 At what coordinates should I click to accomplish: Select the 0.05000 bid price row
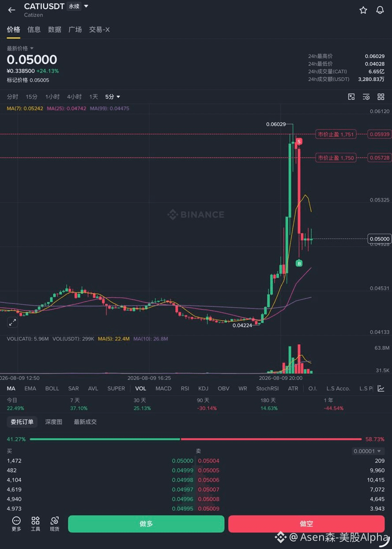100,461
